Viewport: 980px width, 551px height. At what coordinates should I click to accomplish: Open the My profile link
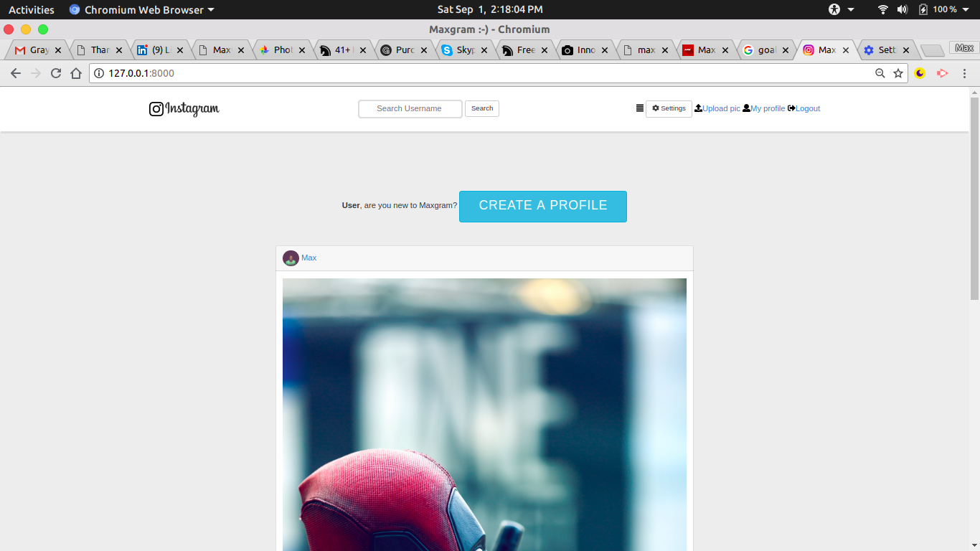[764, 108]
